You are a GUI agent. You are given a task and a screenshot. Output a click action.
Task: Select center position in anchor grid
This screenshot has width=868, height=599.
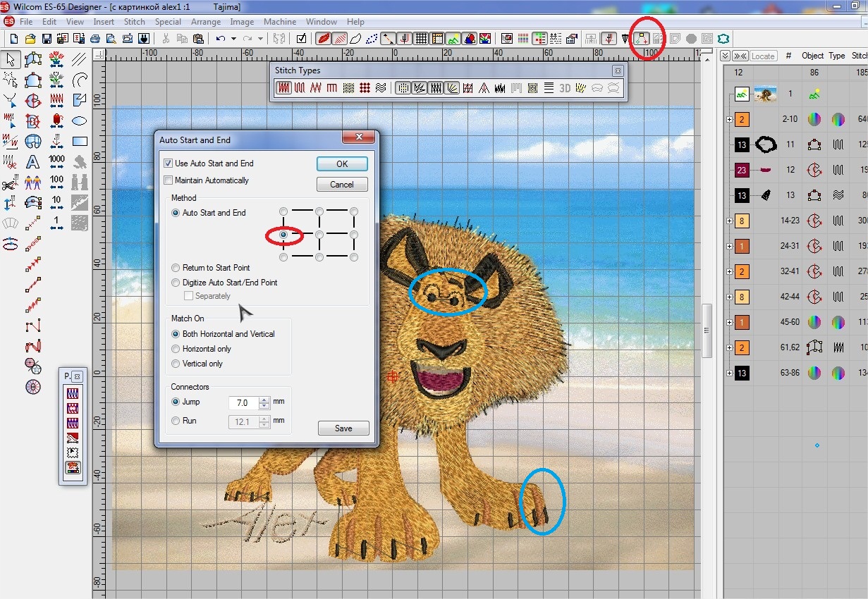(x=319, y=235)
